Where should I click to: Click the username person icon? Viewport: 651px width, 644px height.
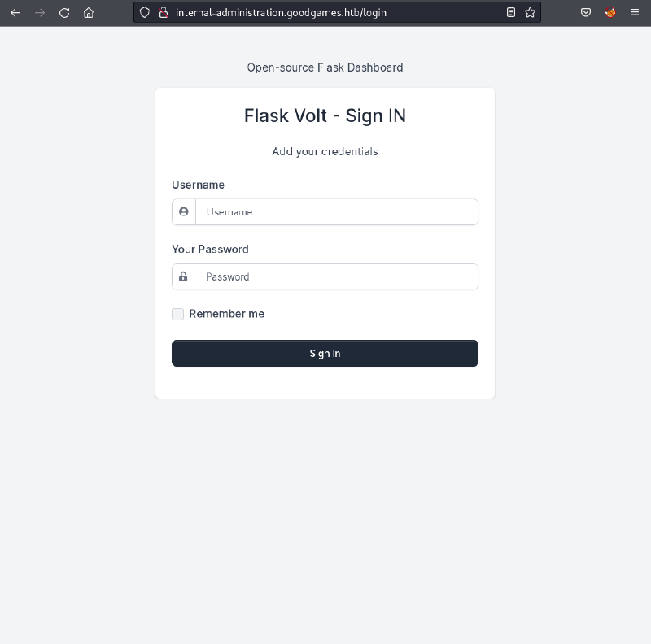[183, 211]
